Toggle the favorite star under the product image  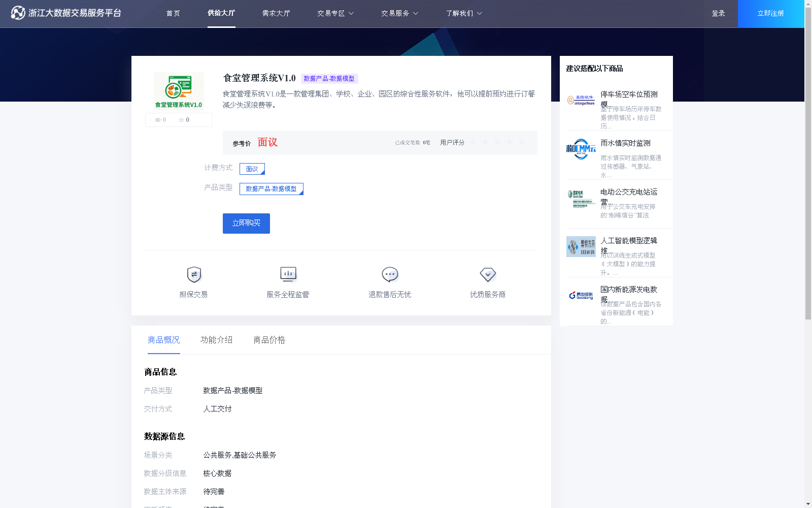(x=182, y=119)
